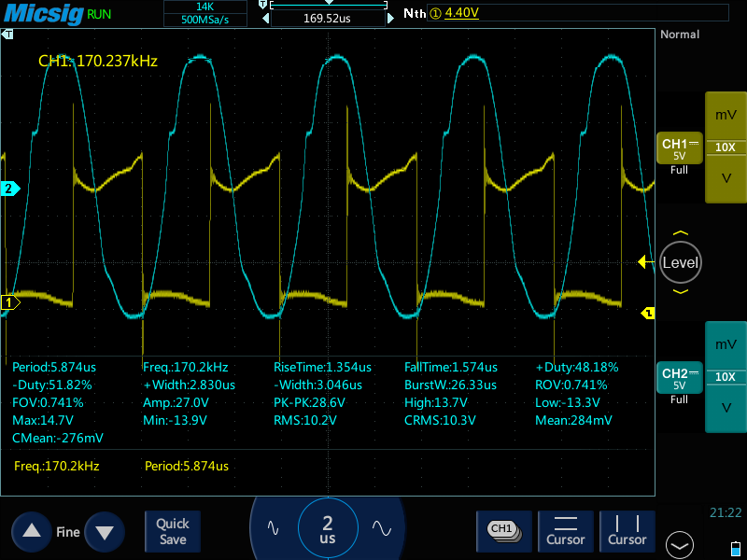
Task: Tap the CRMS:10.3V measurement
Action: pyautogui.click(x=440, y=421)
